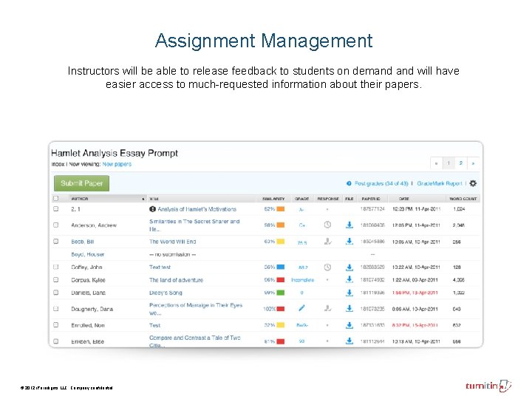Open paper titled The World Will End

coord(172,242)
